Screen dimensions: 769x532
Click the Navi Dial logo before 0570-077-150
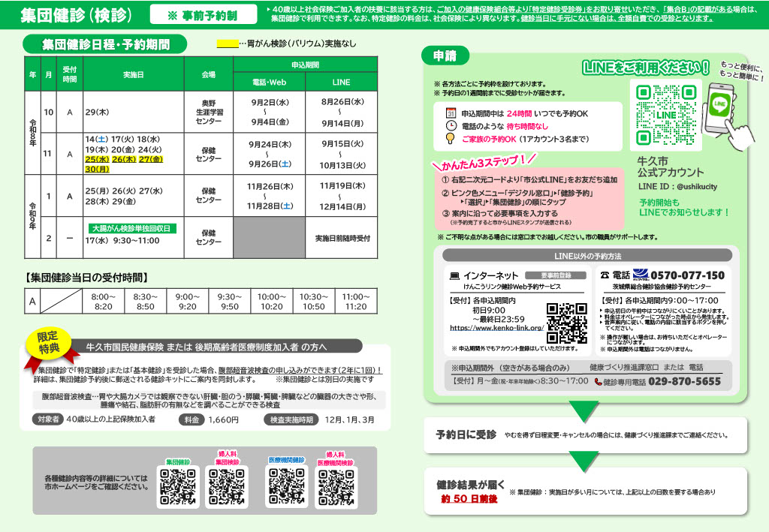[x=641, y=275]
